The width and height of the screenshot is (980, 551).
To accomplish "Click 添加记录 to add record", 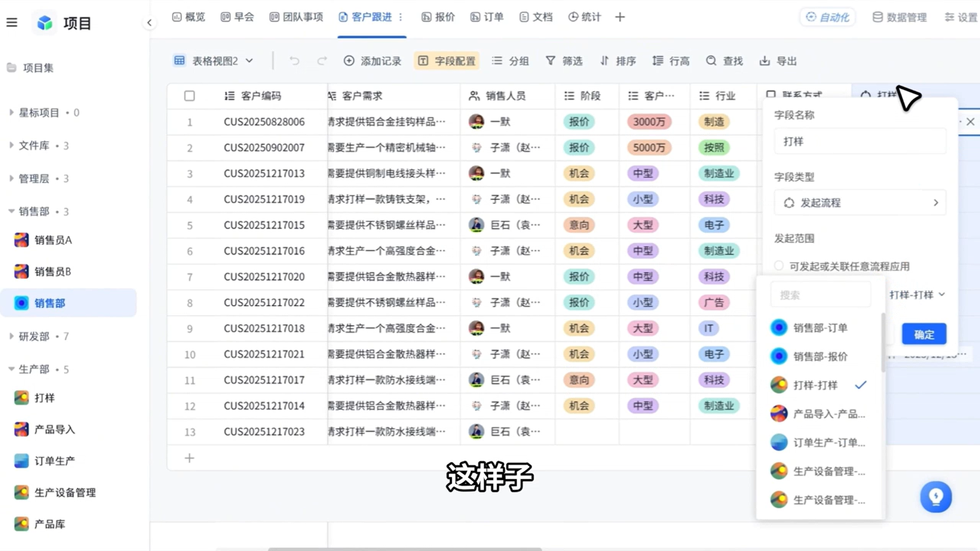I will [372, 61].
